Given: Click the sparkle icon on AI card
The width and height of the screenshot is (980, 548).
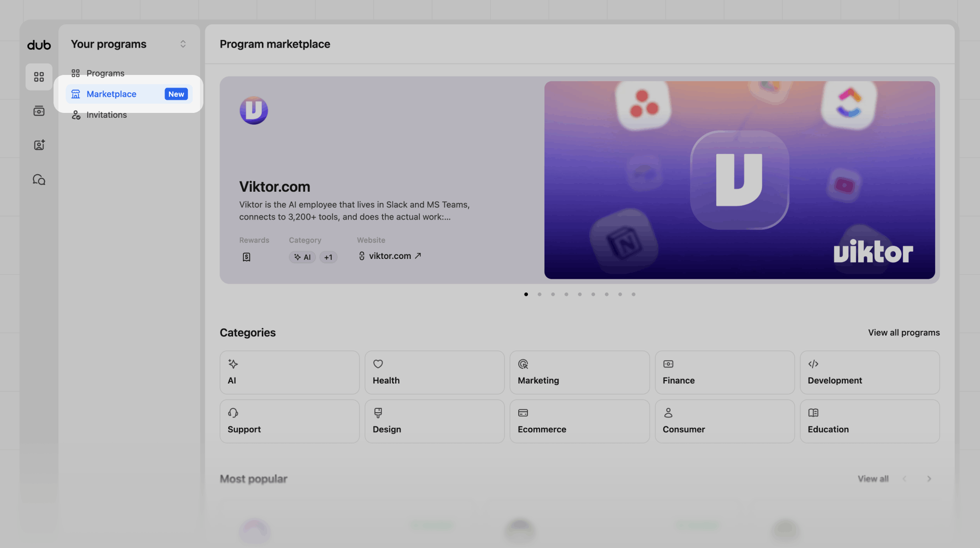Looking at the screenshot, I should click(233, 364).
